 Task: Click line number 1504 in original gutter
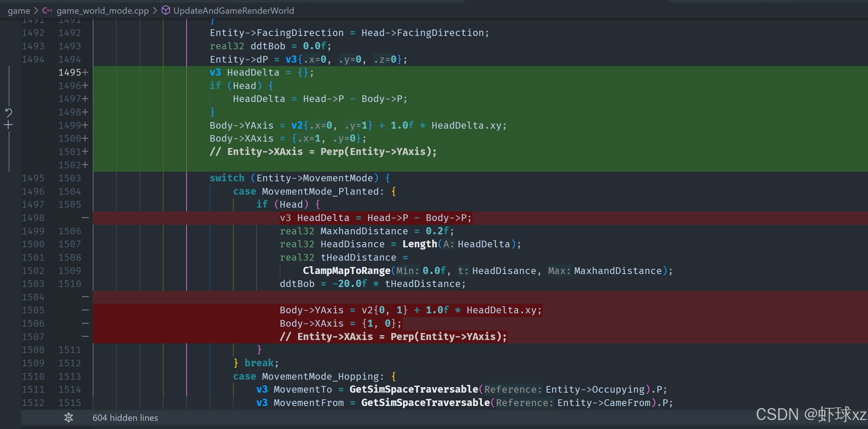[x=33, y=297]
